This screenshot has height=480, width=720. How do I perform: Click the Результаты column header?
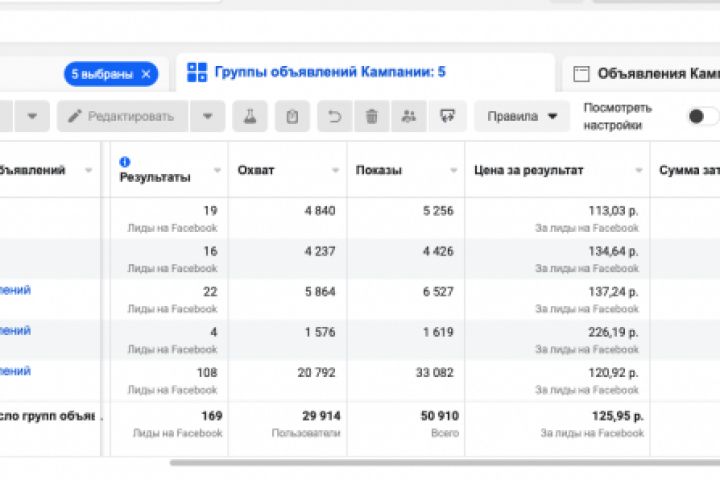tap(155, 177)
